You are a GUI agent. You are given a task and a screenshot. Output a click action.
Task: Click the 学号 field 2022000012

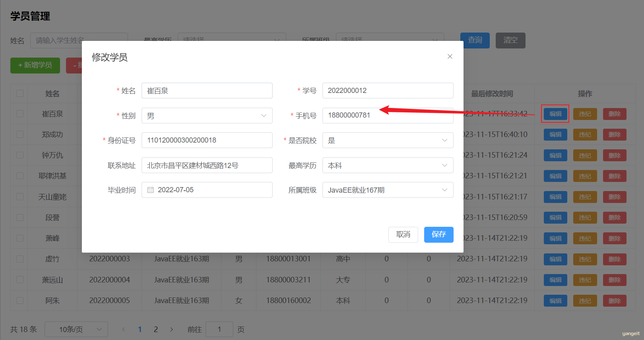(388, 91)
